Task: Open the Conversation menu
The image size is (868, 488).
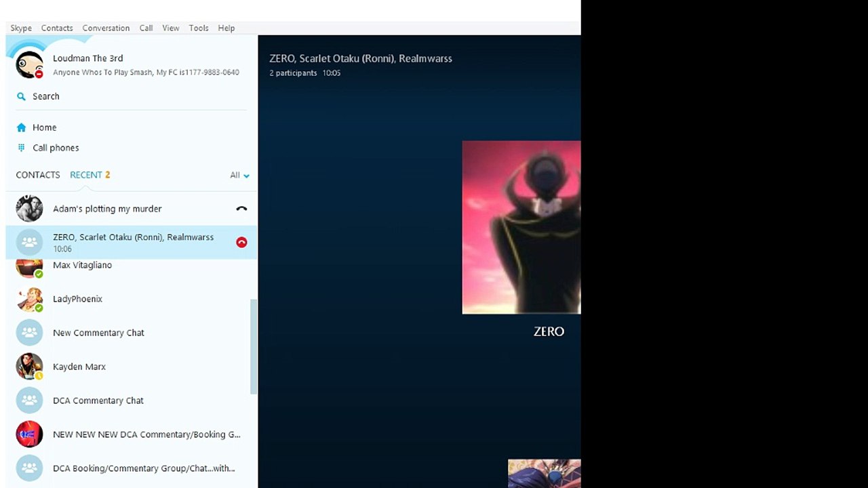Action: tap(106, 28)
